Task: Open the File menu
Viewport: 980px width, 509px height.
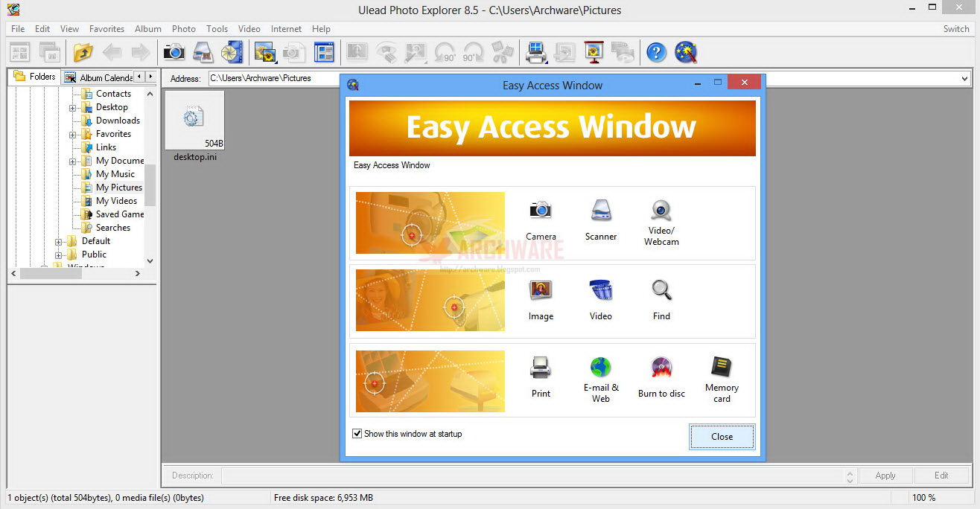Action: [18, 29]
